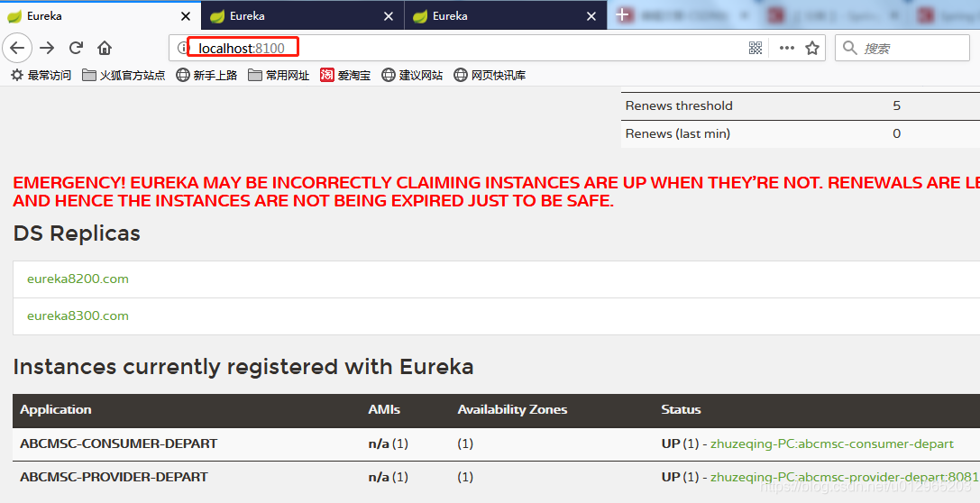Open the 建议网站 bookmark

(x=413, y=75)
